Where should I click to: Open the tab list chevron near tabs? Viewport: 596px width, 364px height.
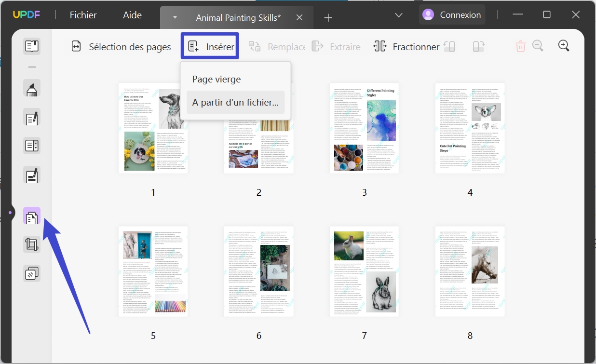coord(398,15)
